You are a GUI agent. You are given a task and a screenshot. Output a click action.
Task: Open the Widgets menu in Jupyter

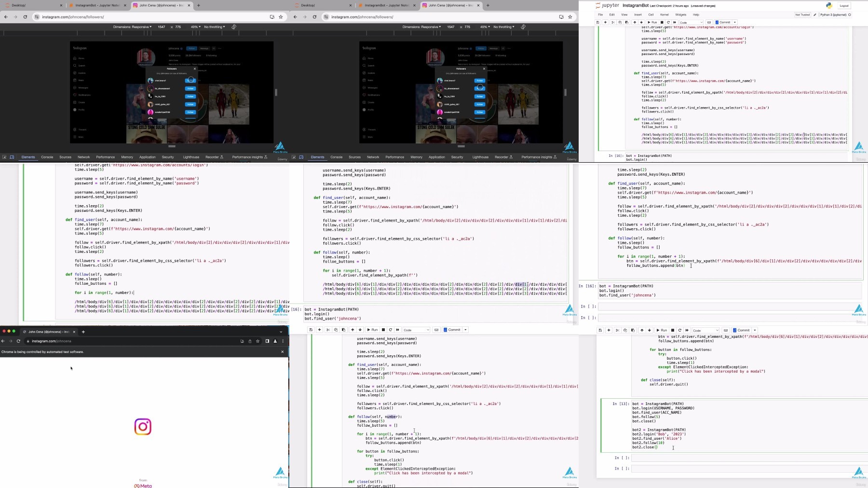click(x=680, y=14)
